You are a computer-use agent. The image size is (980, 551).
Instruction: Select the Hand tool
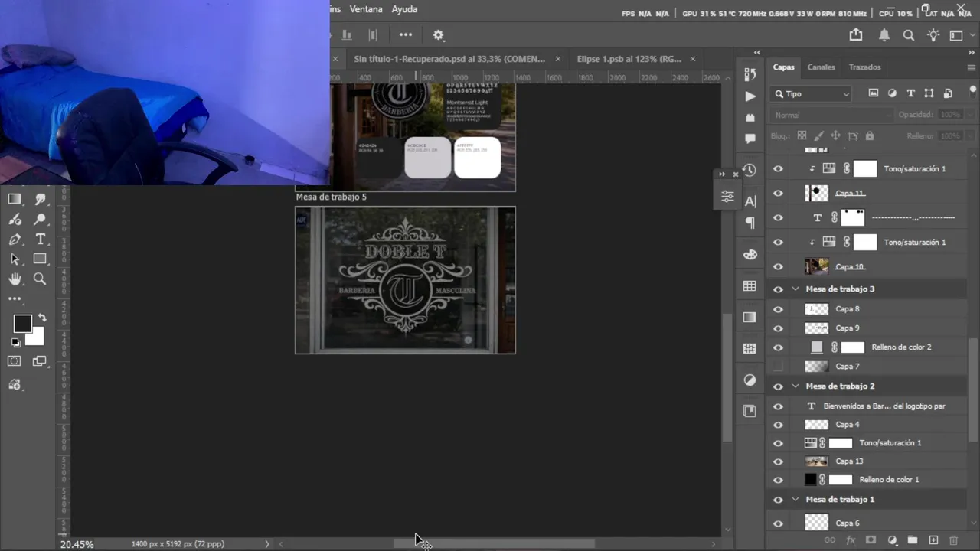point(15,279)
